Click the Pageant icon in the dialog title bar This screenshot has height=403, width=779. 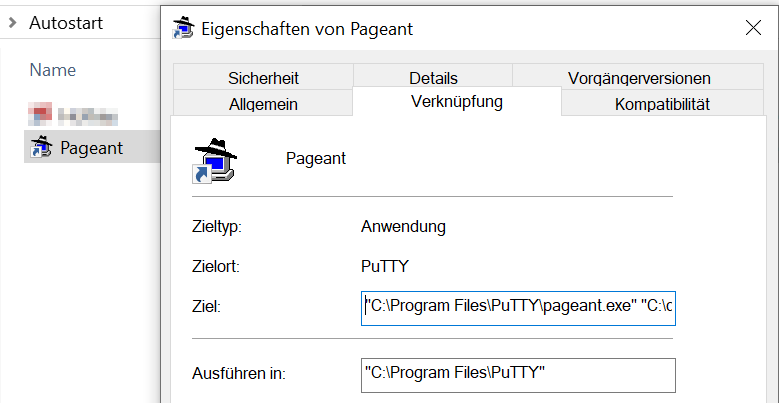183,28
